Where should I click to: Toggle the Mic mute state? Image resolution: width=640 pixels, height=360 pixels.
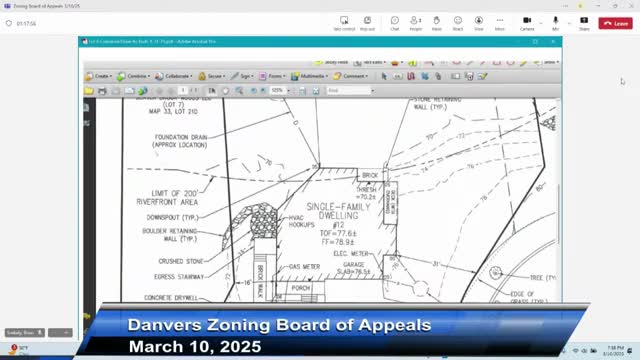point(556,23)
